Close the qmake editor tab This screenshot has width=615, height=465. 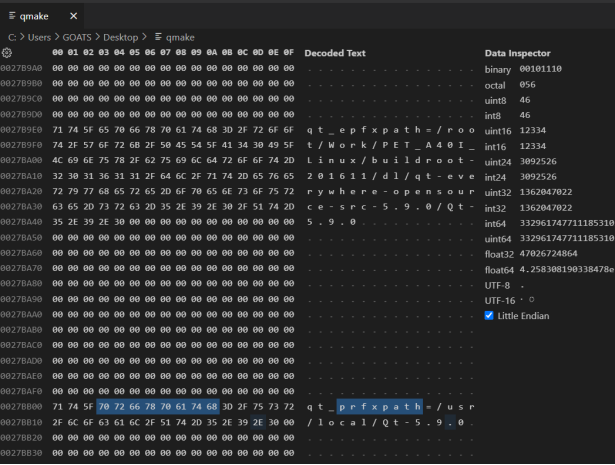point(75,16)
